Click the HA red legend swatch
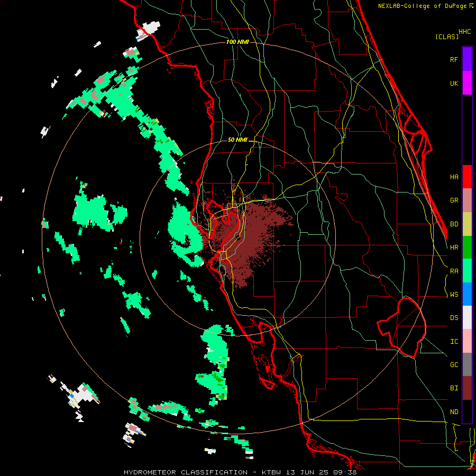Image resolution: width=476 pixels, height=476 pixels. [x=467, y=177]
